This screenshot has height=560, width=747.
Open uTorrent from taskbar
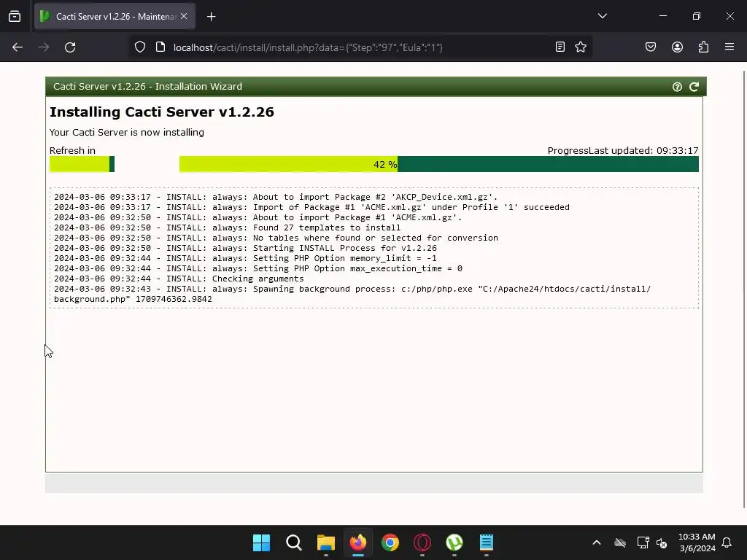click(x=454, y=542)
